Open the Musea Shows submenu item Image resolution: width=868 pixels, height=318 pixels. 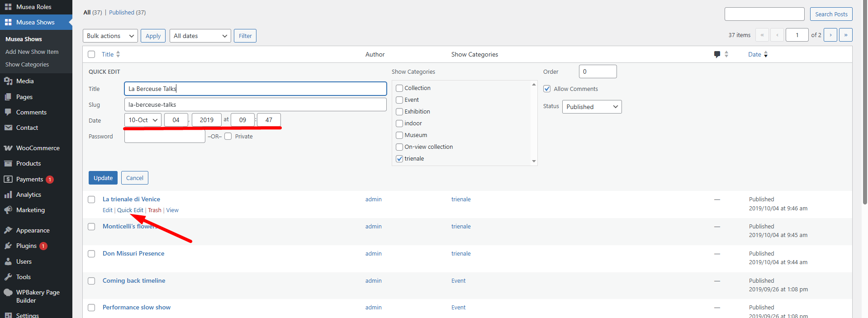[24, 39]
